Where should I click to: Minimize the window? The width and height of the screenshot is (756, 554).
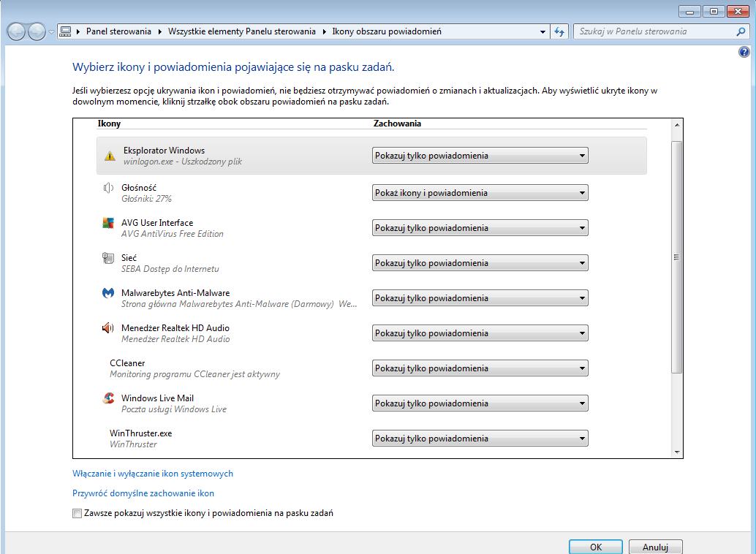690,11
